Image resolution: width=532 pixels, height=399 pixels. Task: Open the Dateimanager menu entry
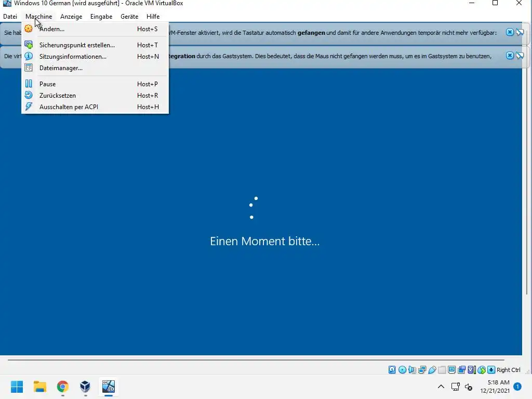pos(95,68)
